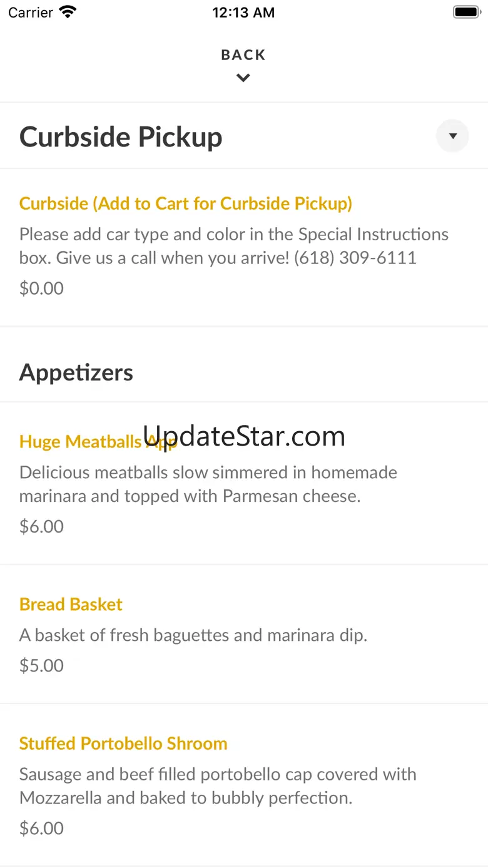Click the $5.00 Bread Basket price
This screenshot has width=488, height=868.
tap(41, 665)
